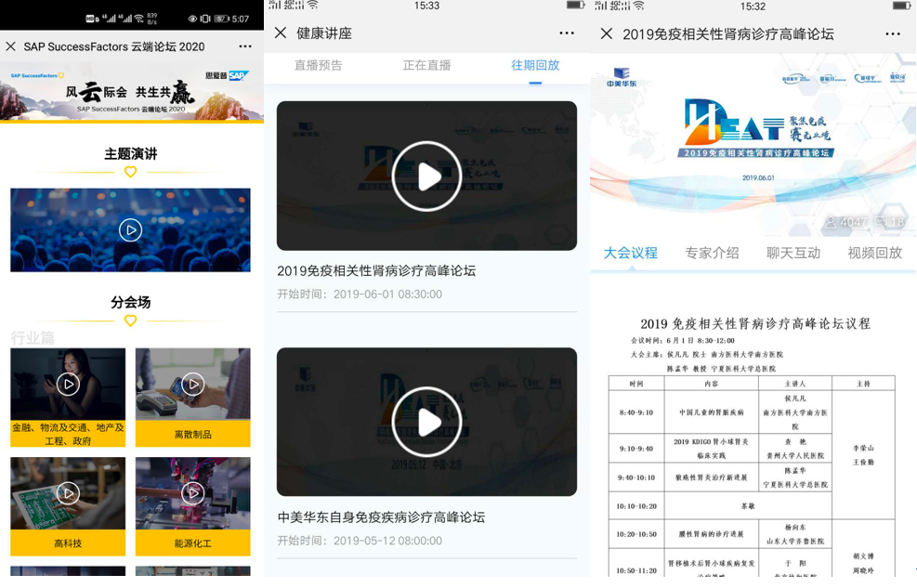917x588 pixels.
Task: Tap the 中美华东 logo on banner
Action: (x=621, y=77)
